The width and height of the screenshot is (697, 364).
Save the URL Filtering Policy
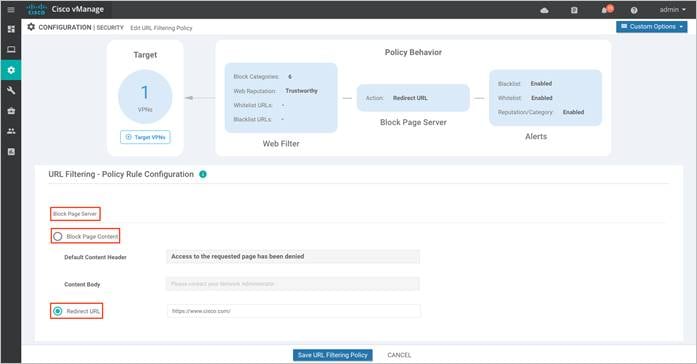[x=332, y=355]
